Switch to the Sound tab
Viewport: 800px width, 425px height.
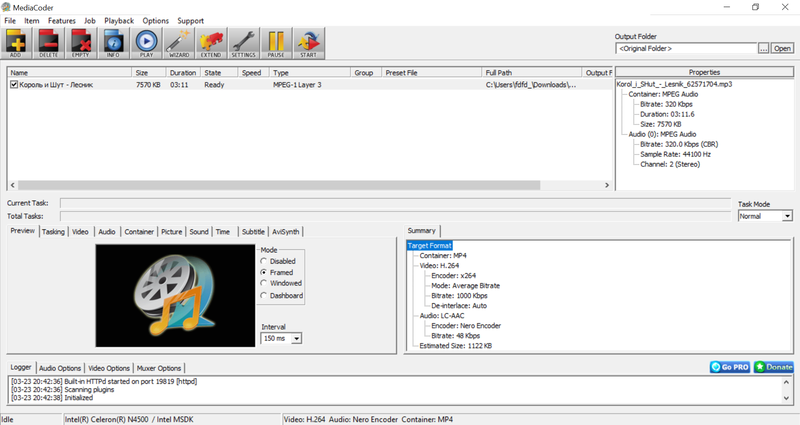(x=199, y=232)
